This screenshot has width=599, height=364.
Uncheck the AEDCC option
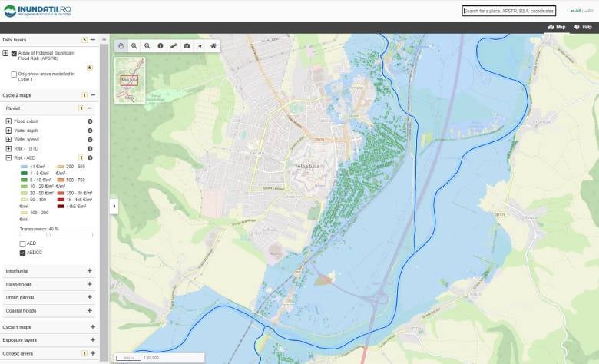[x=22, y=253]
